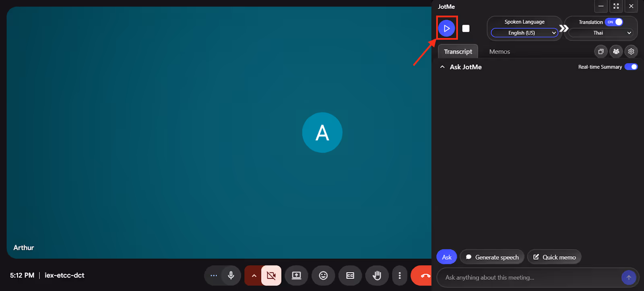The image size is (644, 291).
Task: Click the 5:12 PM time display
Action: [x=22, y=275]
